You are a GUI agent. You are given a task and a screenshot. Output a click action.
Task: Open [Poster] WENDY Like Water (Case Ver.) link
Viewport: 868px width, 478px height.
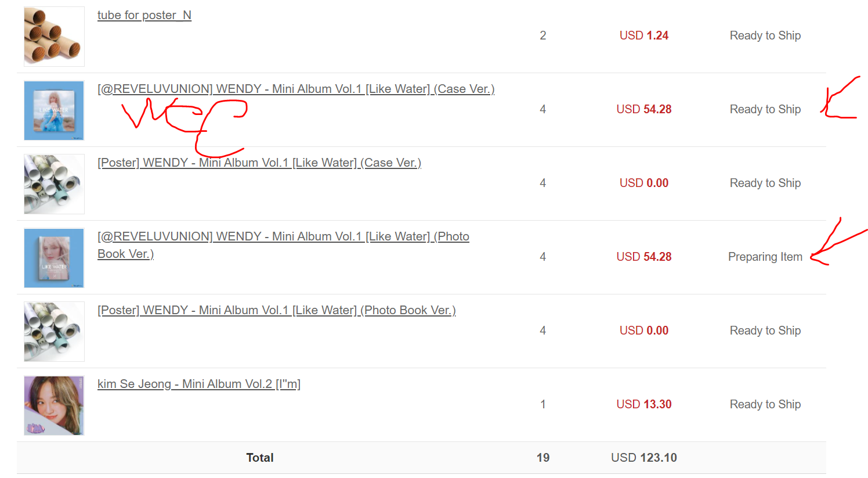(259, 163)
